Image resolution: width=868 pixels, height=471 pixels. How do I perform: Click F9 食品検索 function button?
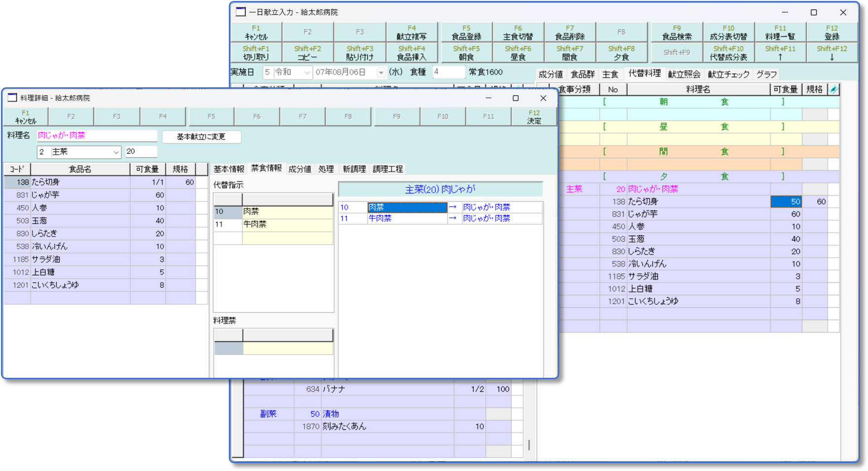677,33
